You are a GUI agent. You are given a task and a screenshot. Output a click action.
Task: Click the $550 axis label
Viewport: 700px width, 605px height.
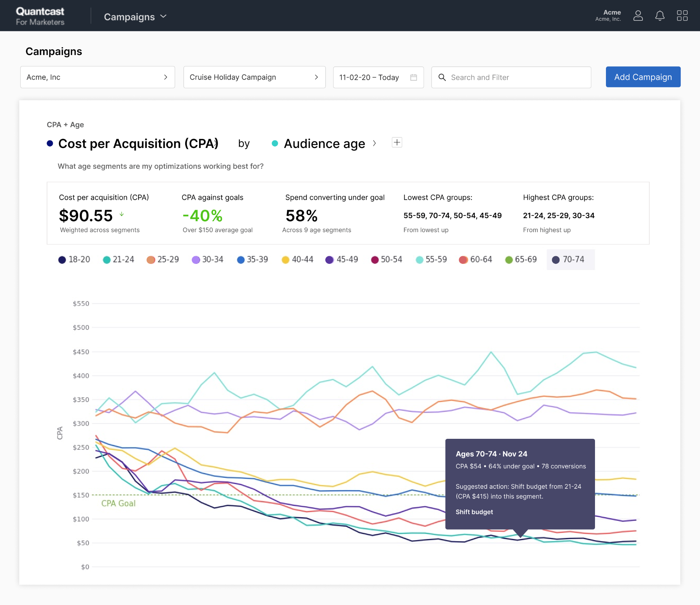pyautogui.click(x=81, y=304)
